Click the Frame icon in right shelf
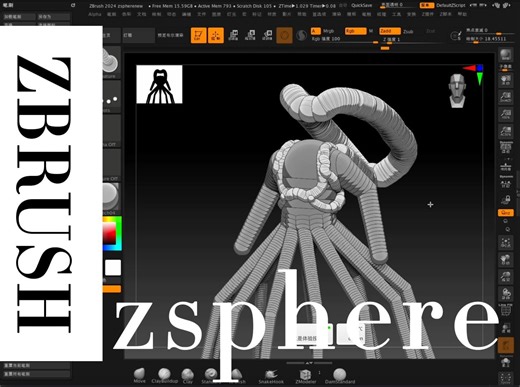 pyautogui.click(x=506, y=243)
